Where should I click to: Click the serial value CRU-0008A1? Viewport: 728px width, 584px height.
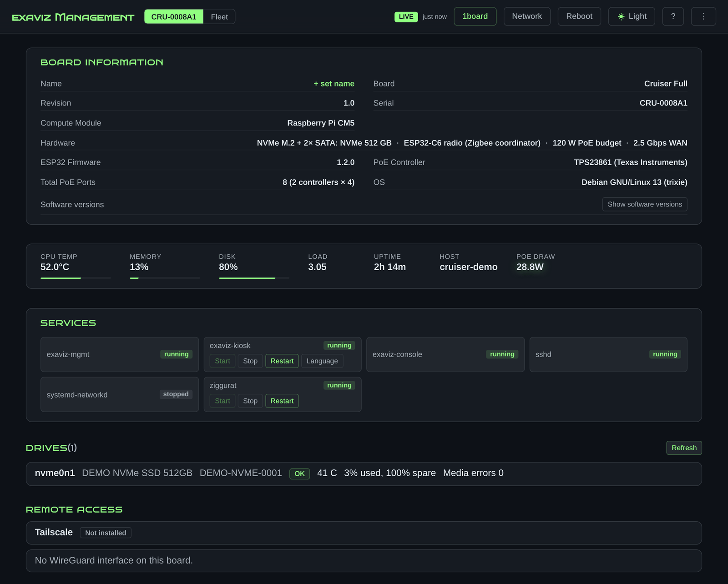(x=663, y=103)
